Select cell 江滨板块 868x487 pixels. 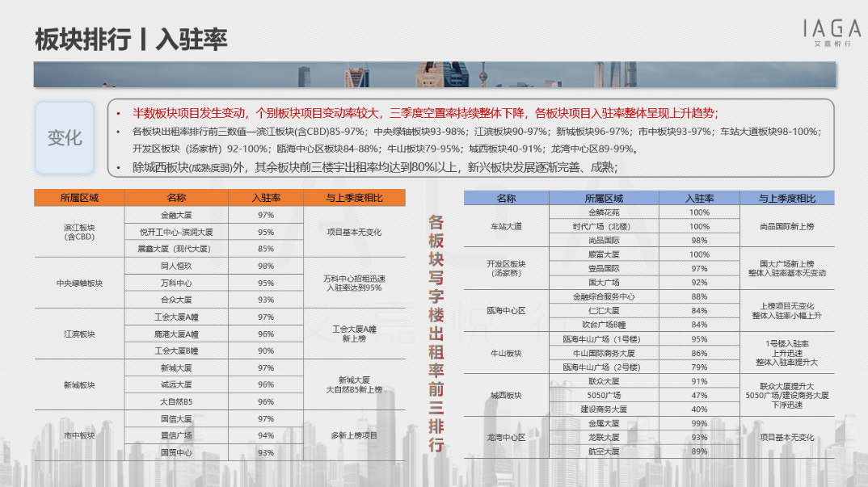[x=79, y=334]
